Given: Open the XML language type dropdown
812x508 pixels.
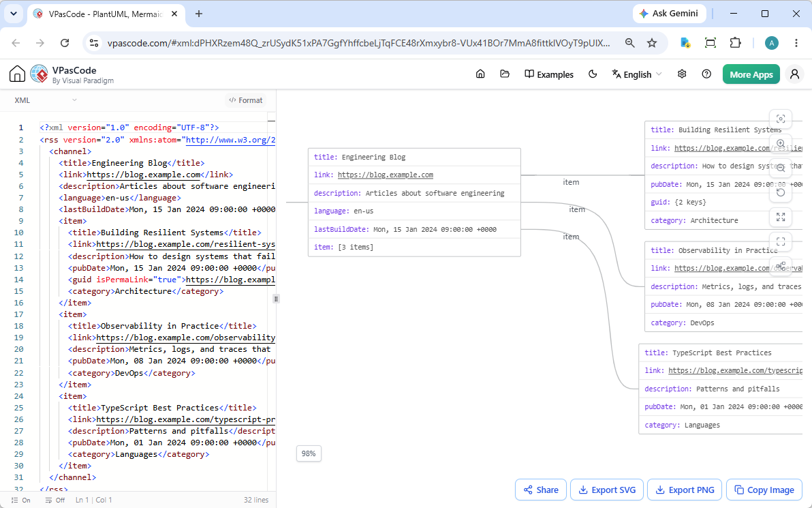Looking at the screenshot, I should click(x=45, y=100).
